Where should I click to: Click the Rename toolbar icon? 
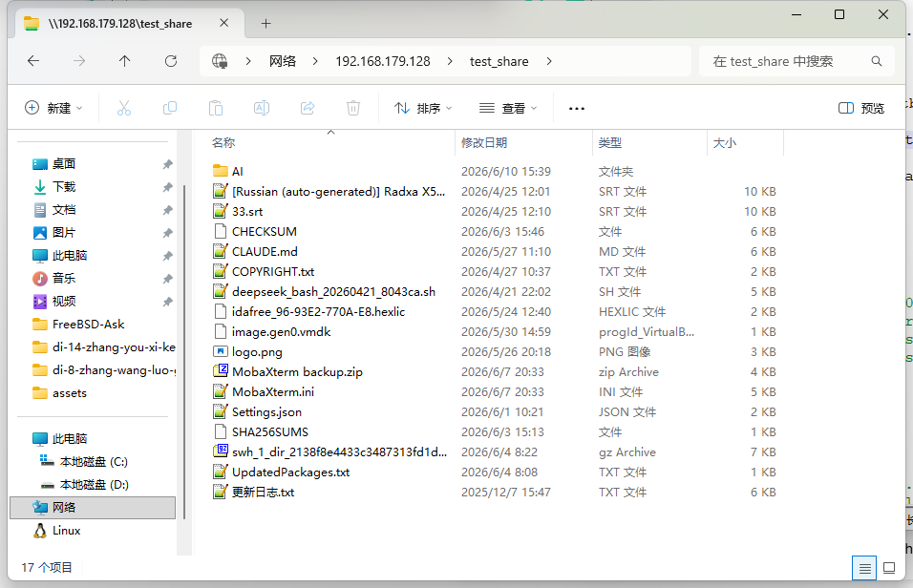262,108
